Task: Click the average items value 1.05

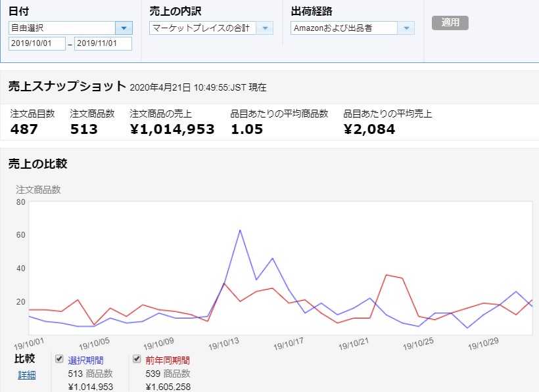Action: [x=246, y=129]
